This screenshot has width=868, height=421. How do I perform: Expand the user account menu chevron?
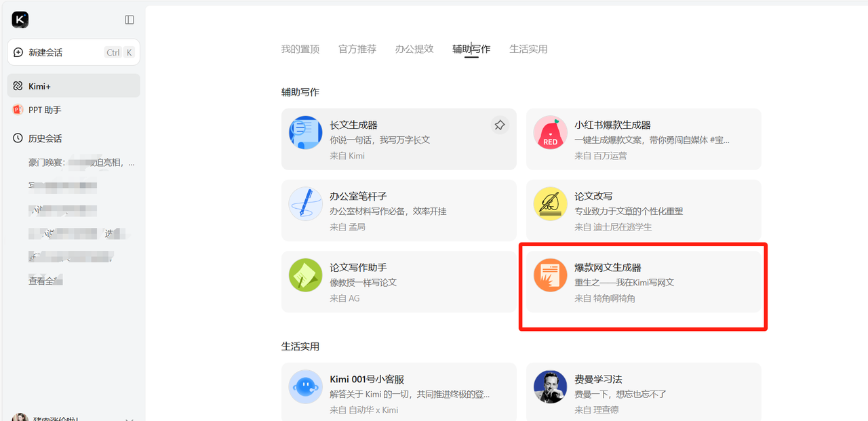[x=130, y=420]
